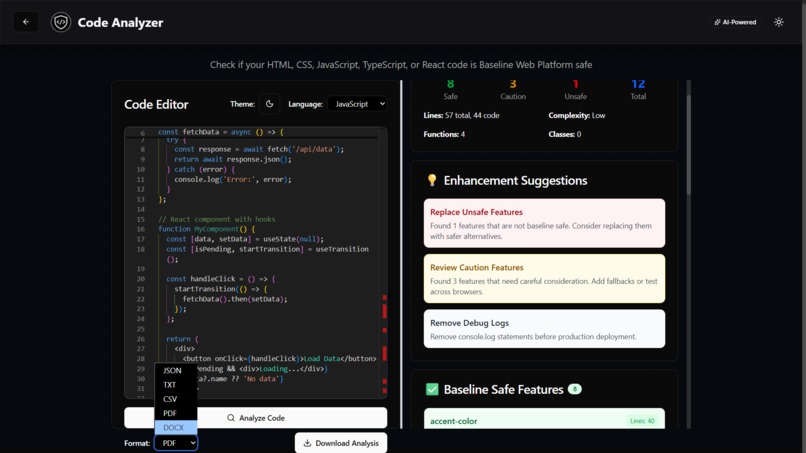The height and width of the screenshot is (453, 806).
Task: Click code line 11 console.log statement
Action: [233, 179]
